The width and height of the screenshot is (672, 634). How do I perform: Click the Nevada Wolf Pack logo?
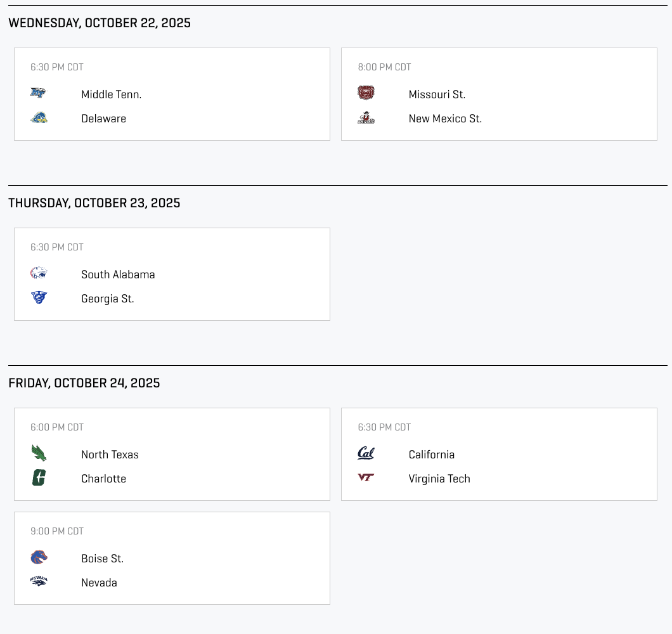(39, 581)
